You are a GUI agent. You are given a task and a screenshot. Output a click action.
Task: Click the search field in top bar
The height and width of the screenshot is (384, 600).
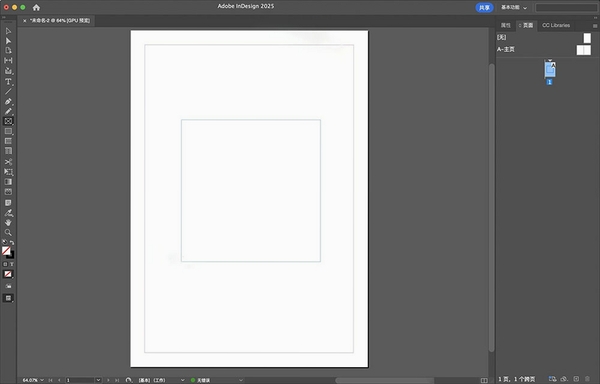coord(566,8)
